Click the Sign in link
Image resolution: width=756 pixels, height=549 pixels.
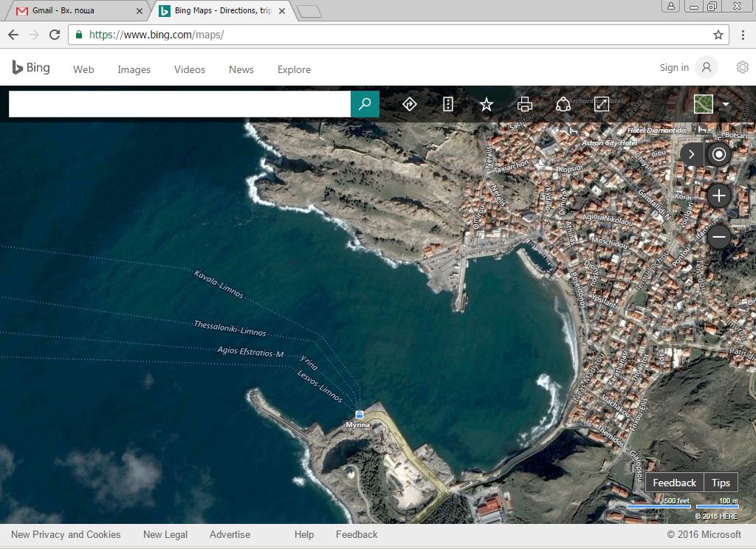[x=674, y=68]
